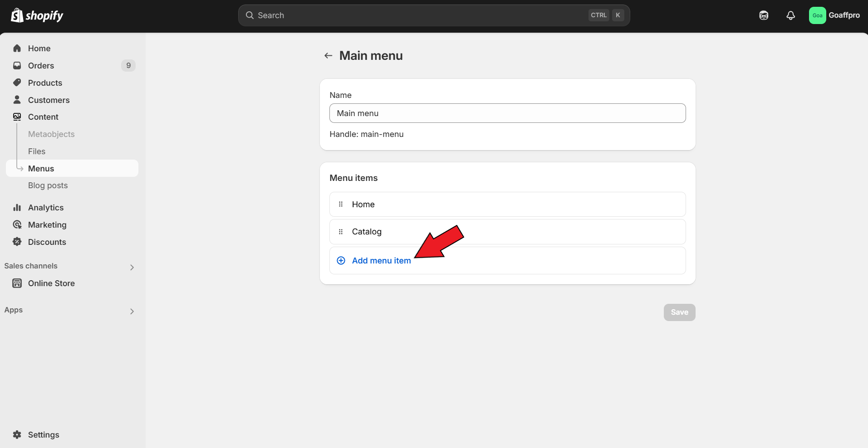The image size is (868, 448).
Task: Go back using the arrow beside Main menu
Action: click(328, 56)
